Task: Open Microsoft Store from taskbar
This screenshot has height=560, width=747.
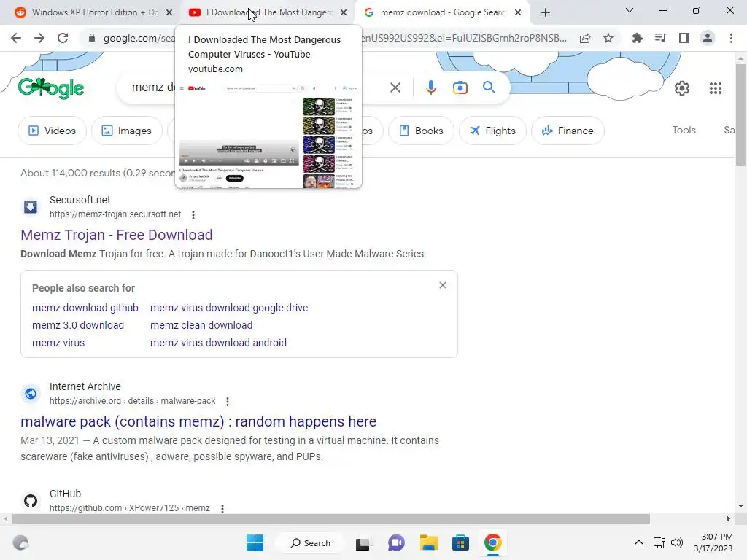Action: pos(461,542)
